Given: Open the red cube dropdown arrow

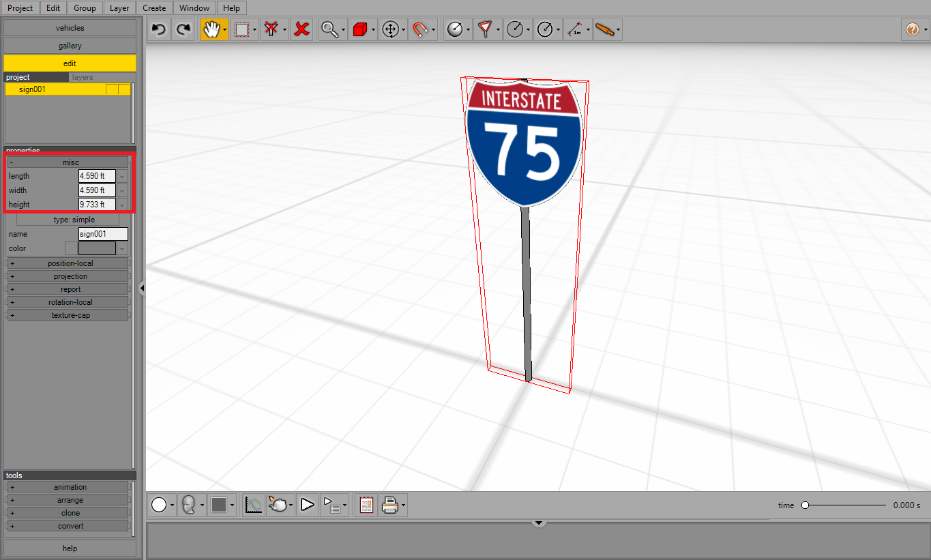Looking at the screenshot, I should pyautogui.click(x=374, y=30).
